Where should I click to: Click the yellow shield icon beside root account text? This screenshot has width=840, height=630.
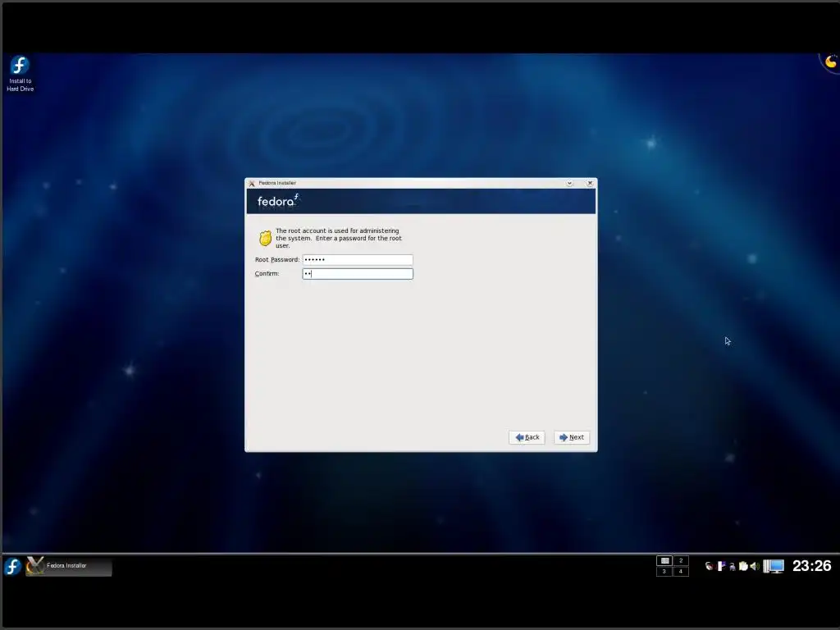pyautogui.click(x=265, y=238)
